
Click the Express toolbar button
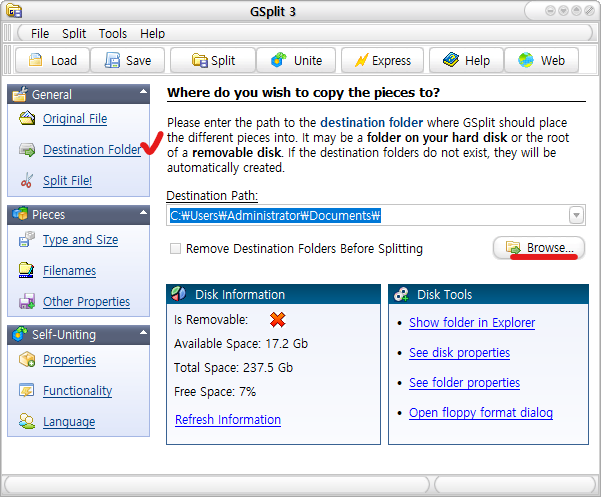383,60
